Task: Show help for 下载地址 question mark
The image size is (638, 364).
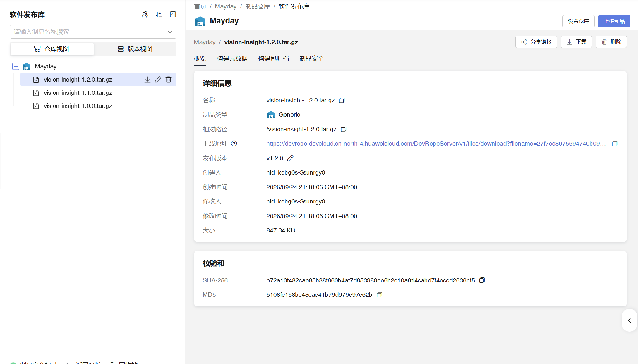Action: [234, 144]
